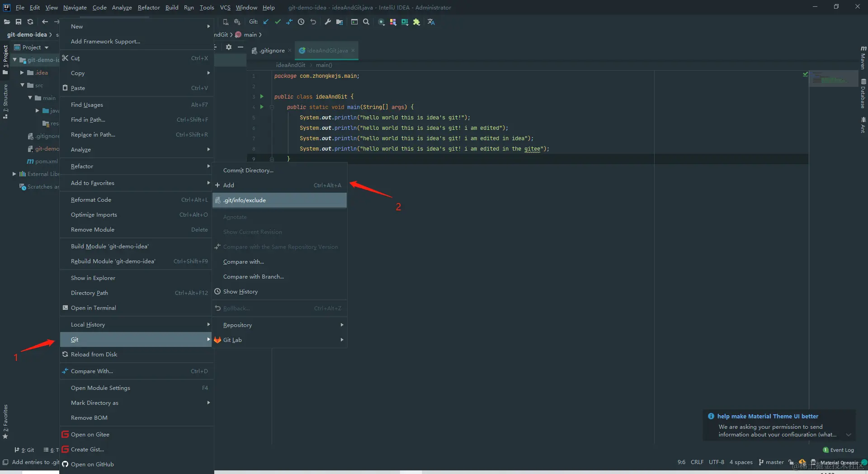
Task: Click the Project panel settings gear
Action: [229, 47]
